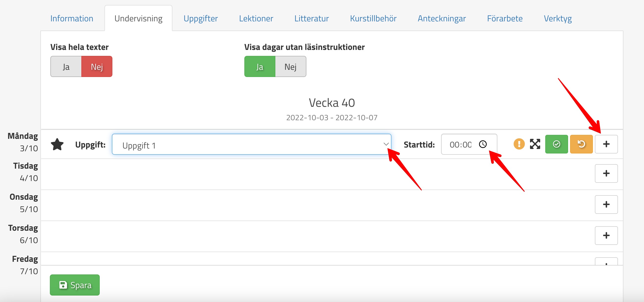Viewport: 644px width, 302px height.
Task: Add a new entry on Torsdag
Action: click(606, 235)
